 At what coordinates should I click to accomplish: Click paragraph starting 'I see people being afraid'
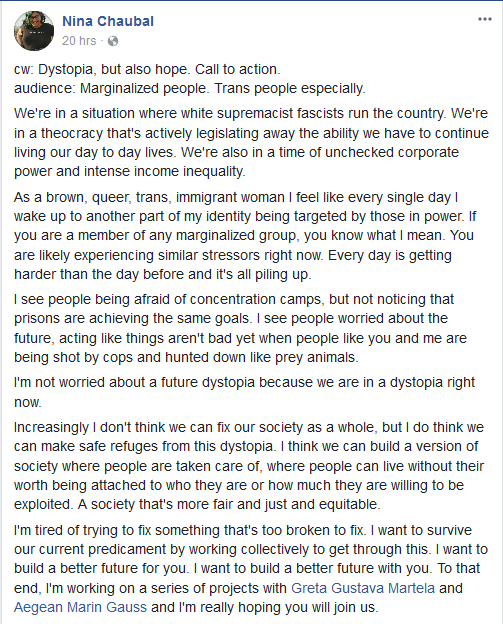pos(240,328)
